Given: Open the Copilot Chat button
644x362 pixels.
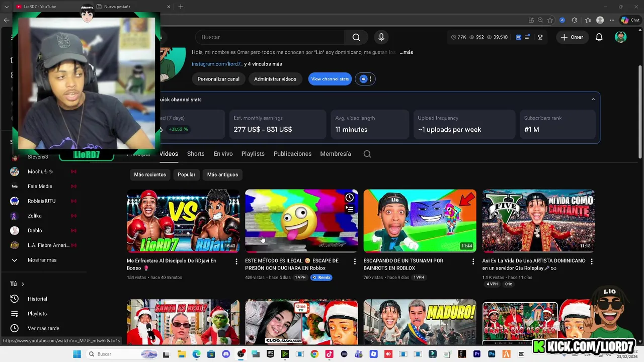Looking at the screenshot, I should tap(630, 20).
